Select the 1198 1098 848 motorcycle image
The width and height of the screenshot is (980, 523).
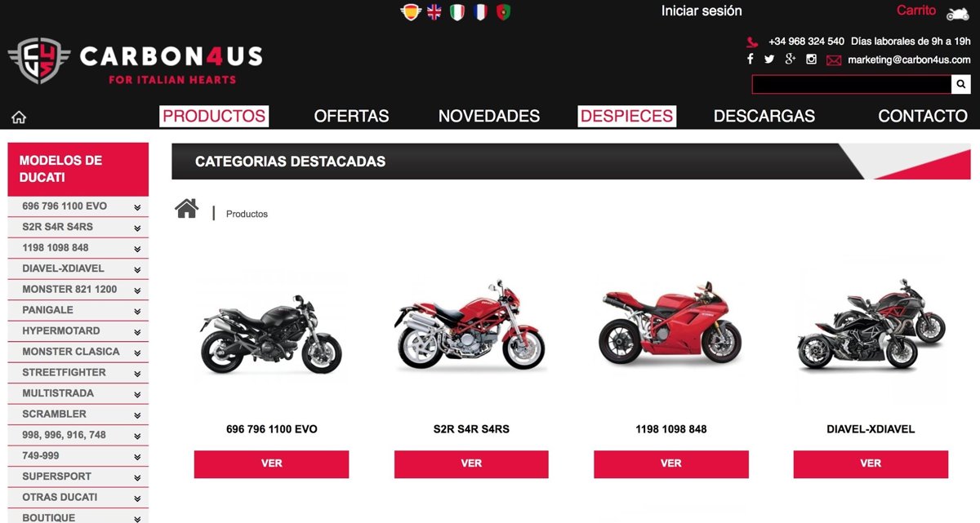click(670, 324)
